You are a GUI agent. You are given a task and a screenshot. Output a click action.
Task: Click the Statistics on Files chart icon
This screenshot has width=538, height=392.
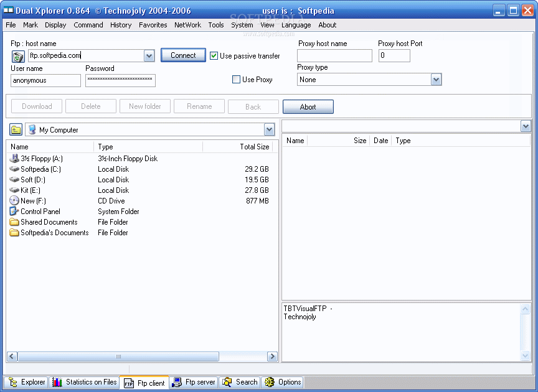57,382
